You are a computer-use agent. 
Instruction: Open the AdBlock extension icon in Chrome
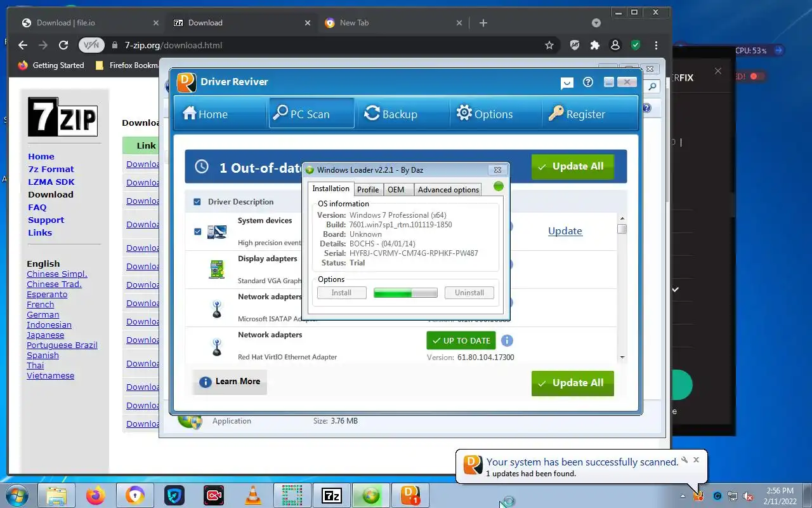(575, 45)
